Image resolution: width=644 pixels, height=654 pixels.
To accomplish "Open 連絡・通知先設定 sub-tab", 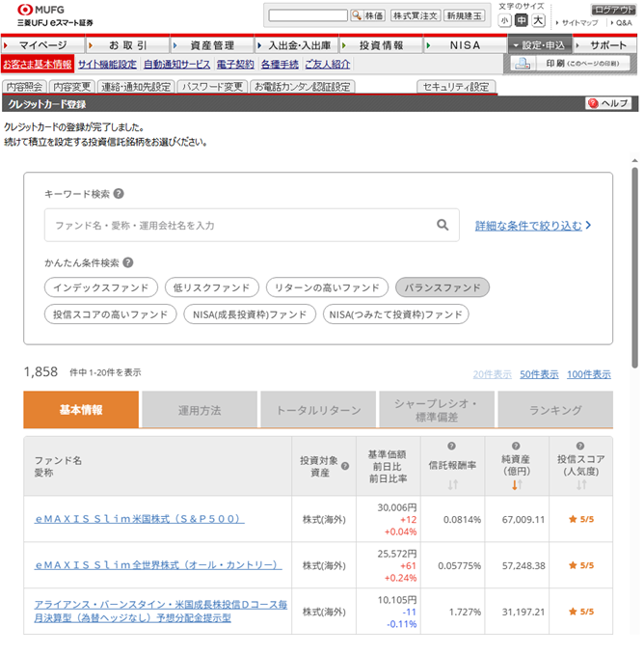I will (136, 87).
